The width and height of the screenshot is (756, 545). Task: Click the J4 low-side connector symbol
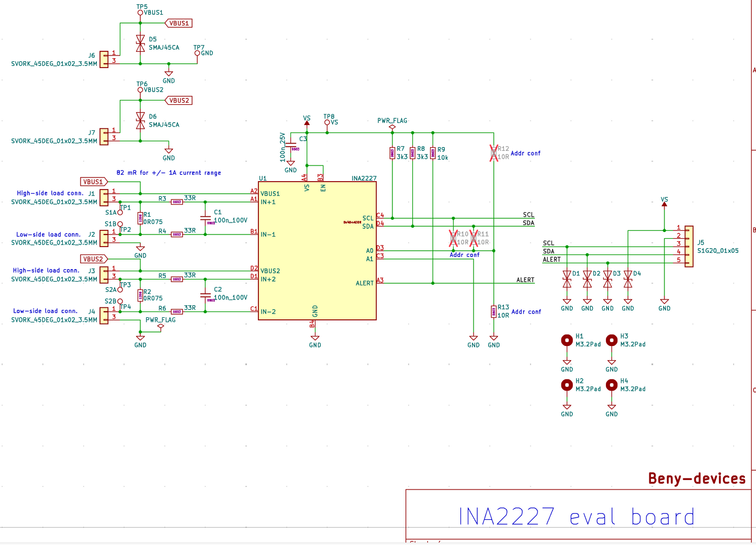[104, 316]
